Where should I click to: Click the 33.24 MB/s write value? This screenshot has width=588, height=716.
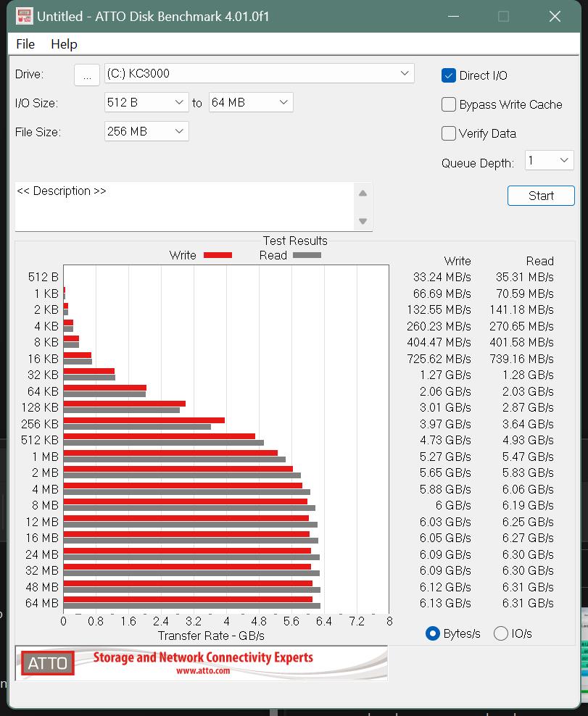(x=442, y=277)
